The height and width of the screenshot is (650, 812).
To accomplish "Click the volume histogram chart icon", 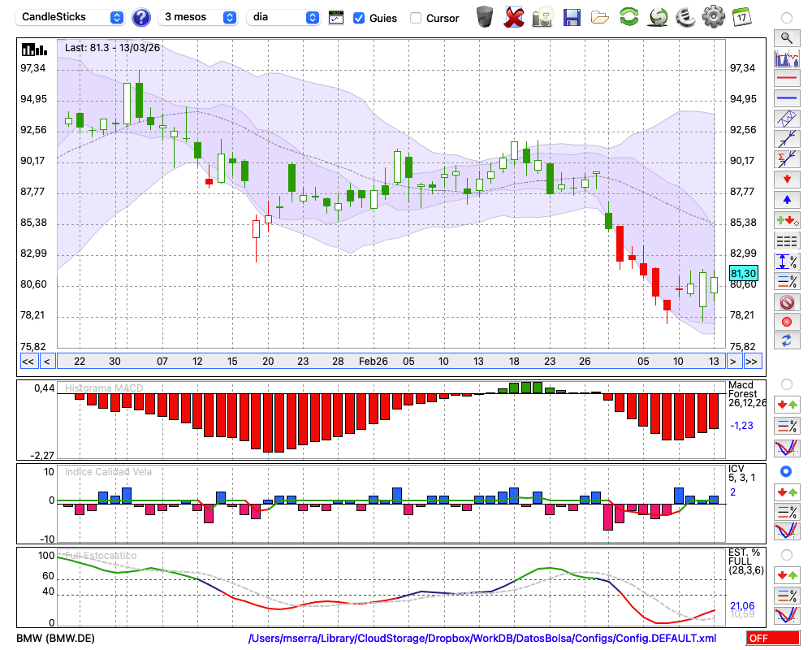I will pos(787,58).
